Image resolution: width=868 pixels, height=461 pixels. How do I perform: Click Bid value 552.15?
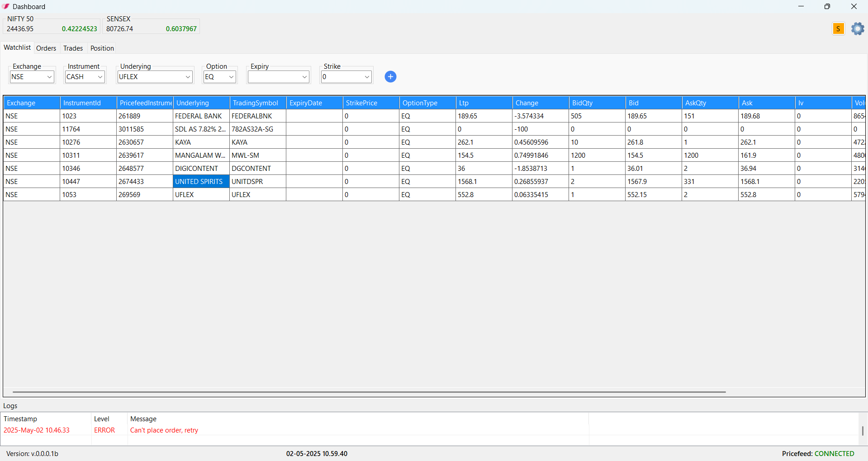[654, 195]
